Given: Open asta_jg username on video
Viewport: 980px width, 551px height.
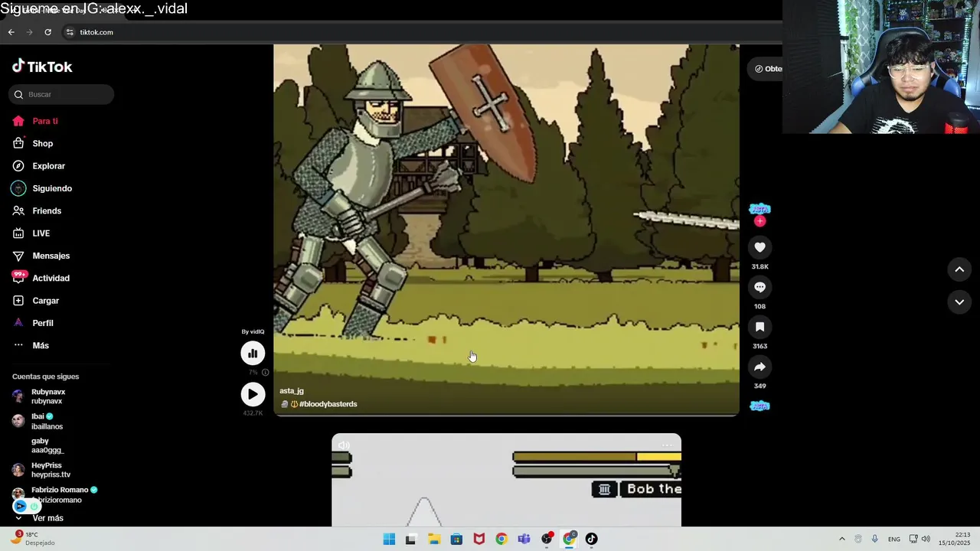Looking at the screenshot, I should coord(292,391).
